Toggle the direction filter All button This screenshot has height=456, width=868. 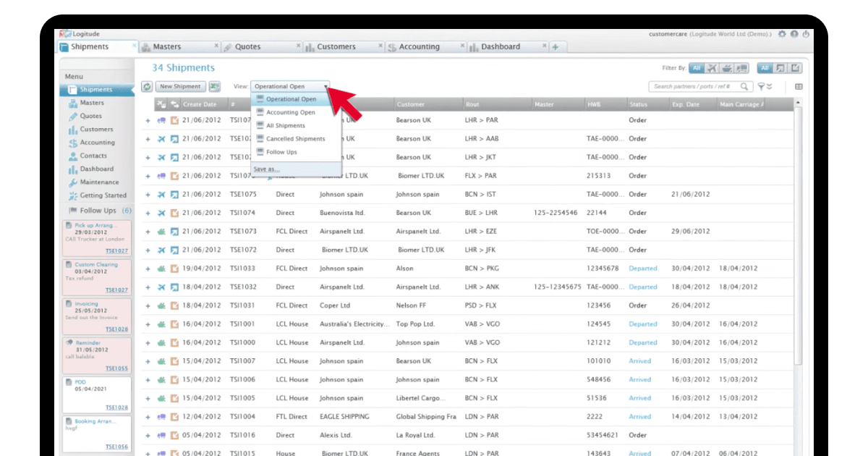765,68
